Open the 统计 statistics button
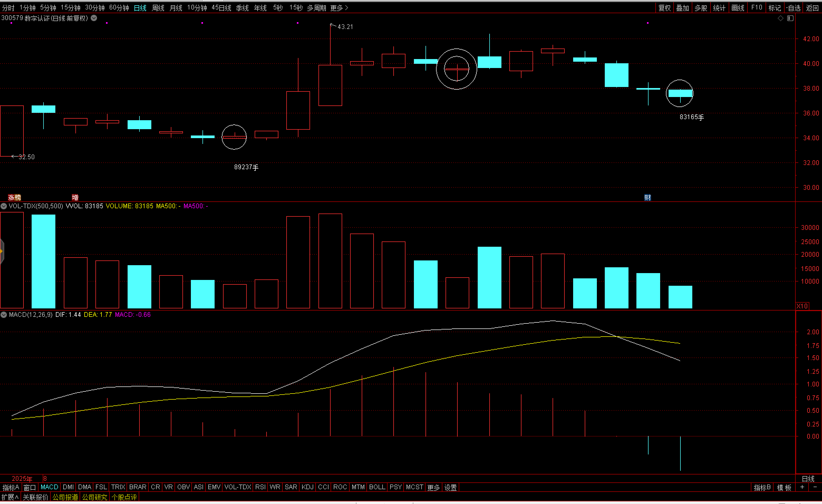The image size is (822, 504). (719, 8)
